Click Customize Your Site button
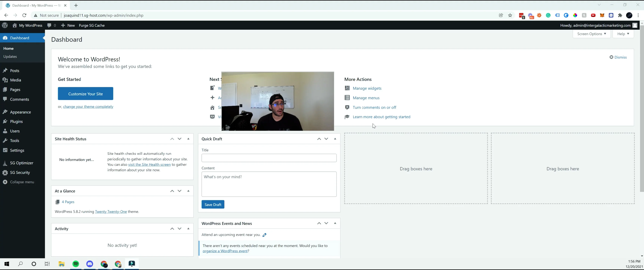This screenshot has height=270, width=644. pyautogui.click(x=86, y=94)
